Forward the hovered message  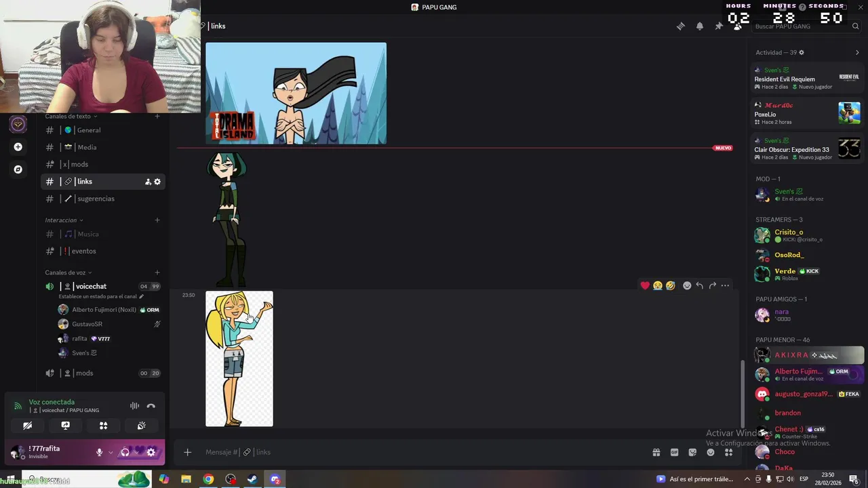click(713, 285)
